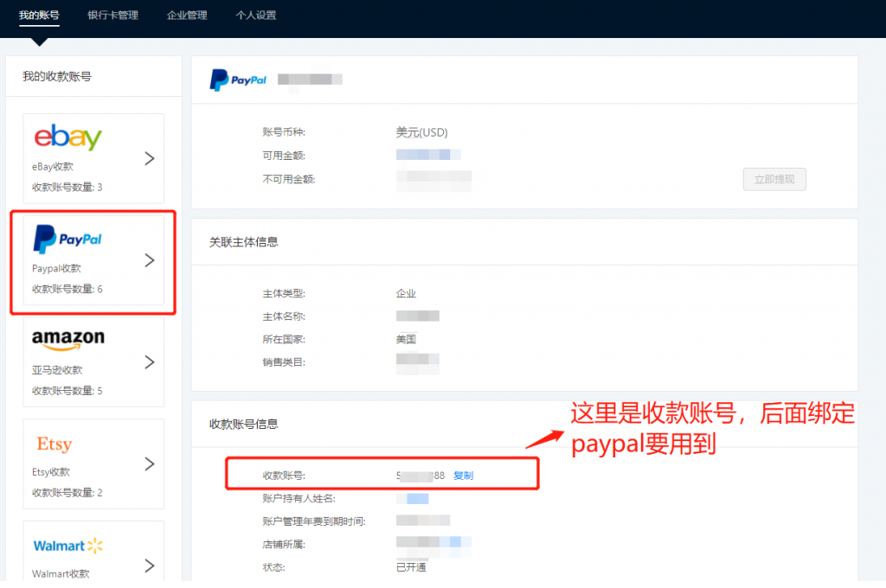
Task: Copy the 收款账号 via 复制 link
Action: point(464,476)
